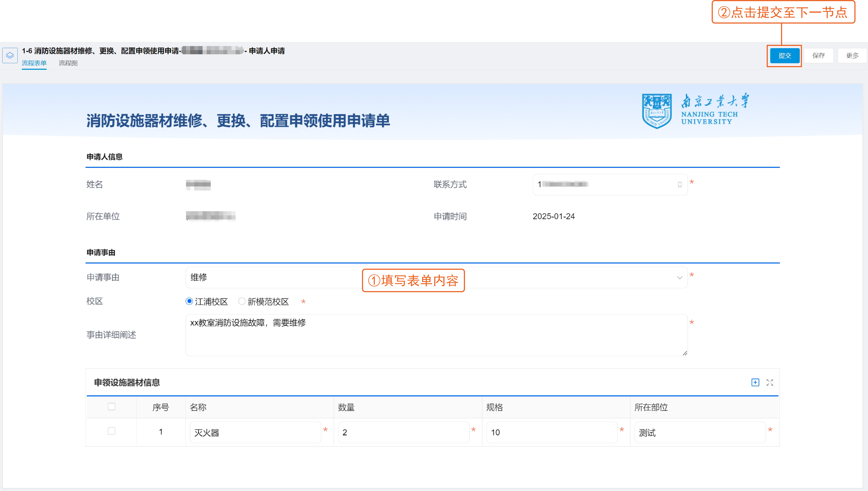Click the 申请人信息 section heading

pyautogui.click(x=105, y=157)
